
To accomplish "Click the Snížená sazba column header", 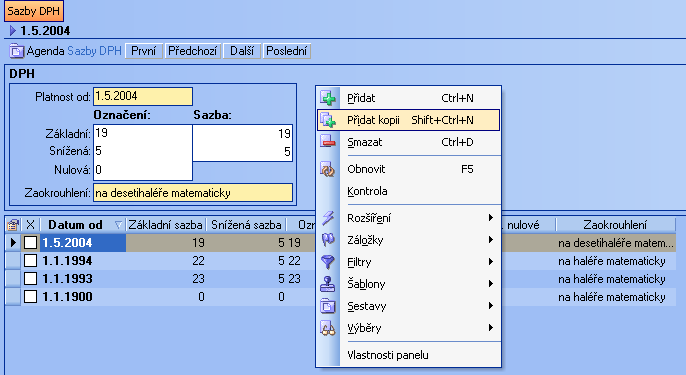I will (246, 225).
